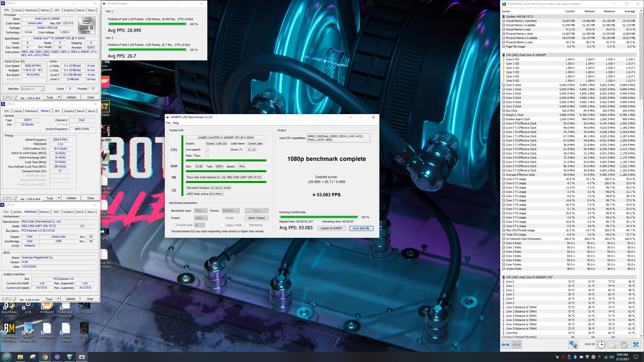Click Abort / Reset button
This screenshot has width=644, height=362.
tap(256, 218)
